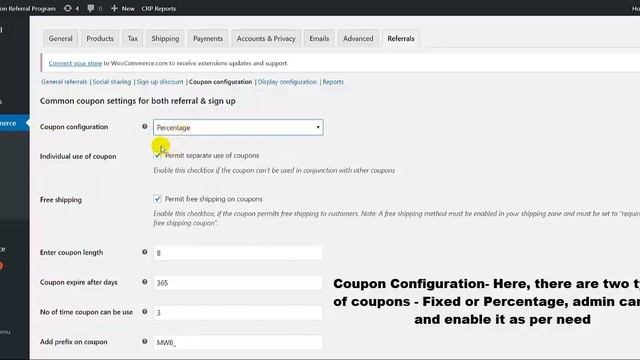The width and height of the screenshot is (640, 360).
Task: Click the coupon length input field
Action: click(x=238, y=253)
